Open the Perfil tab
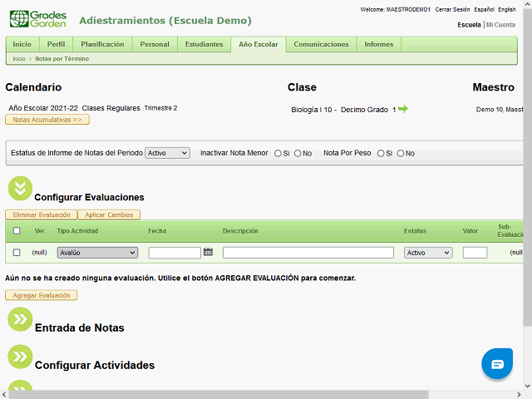This screenshot has width=532, height=399. point(56,44)
